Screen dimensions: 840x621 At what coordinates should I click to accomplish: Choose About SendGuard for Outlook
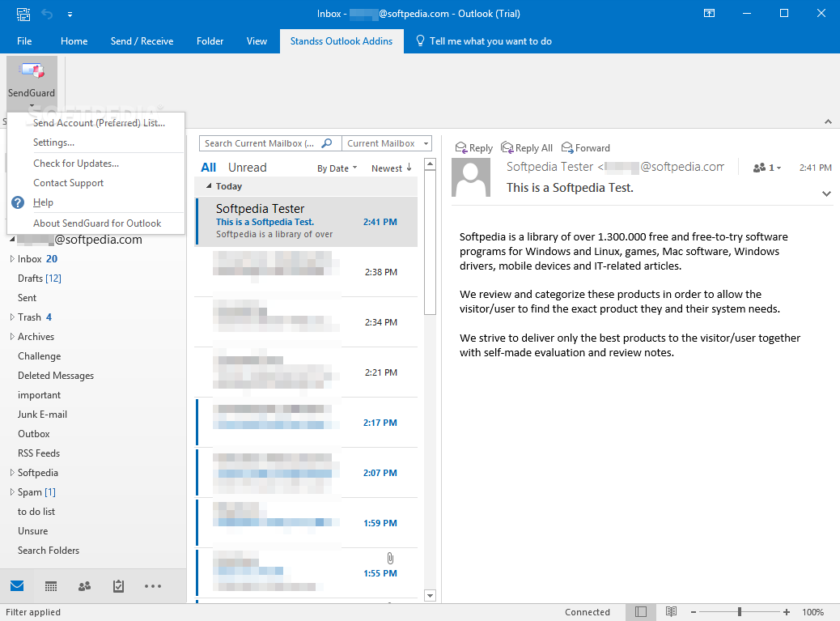97,223
